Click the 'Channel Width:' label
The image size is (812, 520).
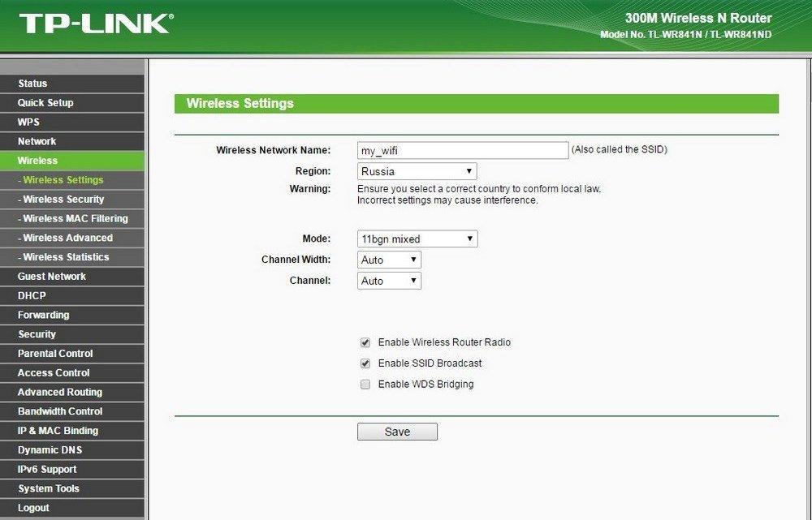click(296, 260)
